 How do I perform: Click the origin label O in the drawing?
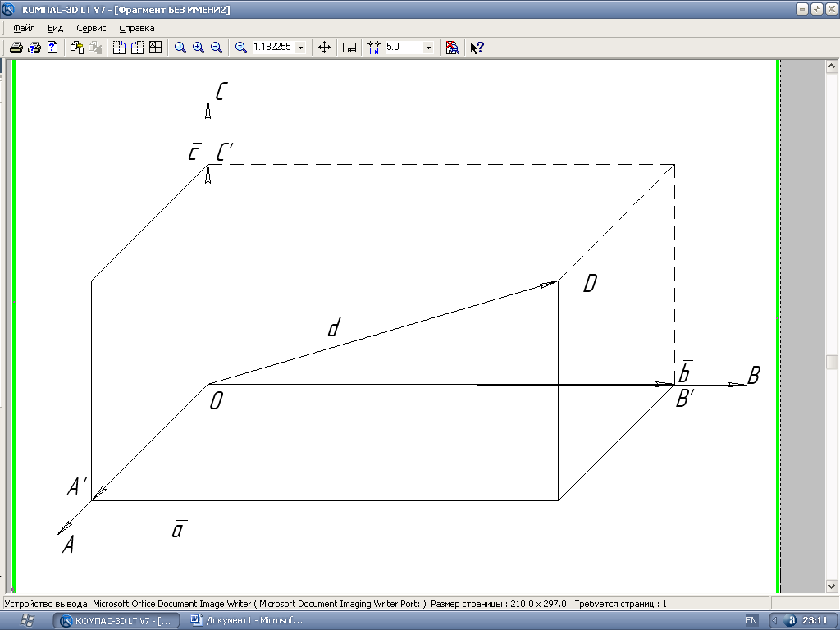click(216, 400)
